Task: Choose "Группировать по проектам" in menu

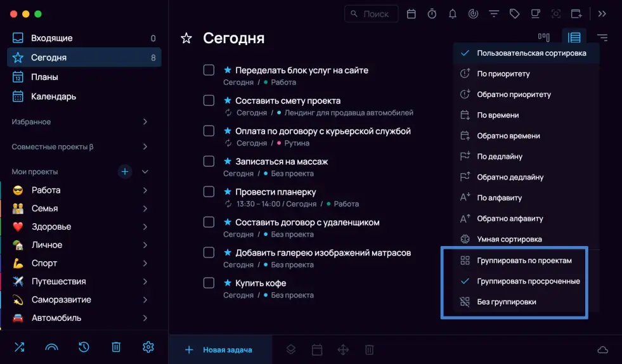Action: point(524,261)
